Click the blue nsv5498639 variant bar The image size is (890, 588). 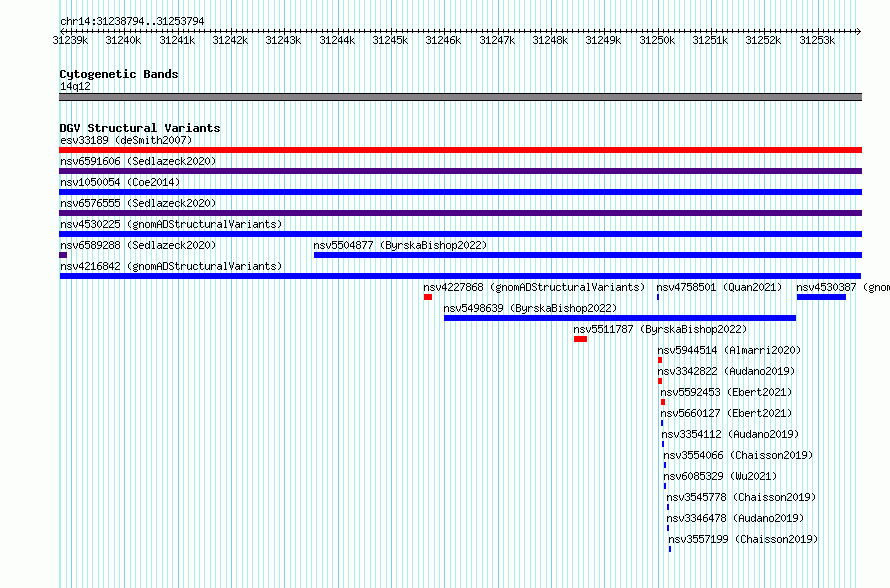pyautogui.click(x=620, y=318)
